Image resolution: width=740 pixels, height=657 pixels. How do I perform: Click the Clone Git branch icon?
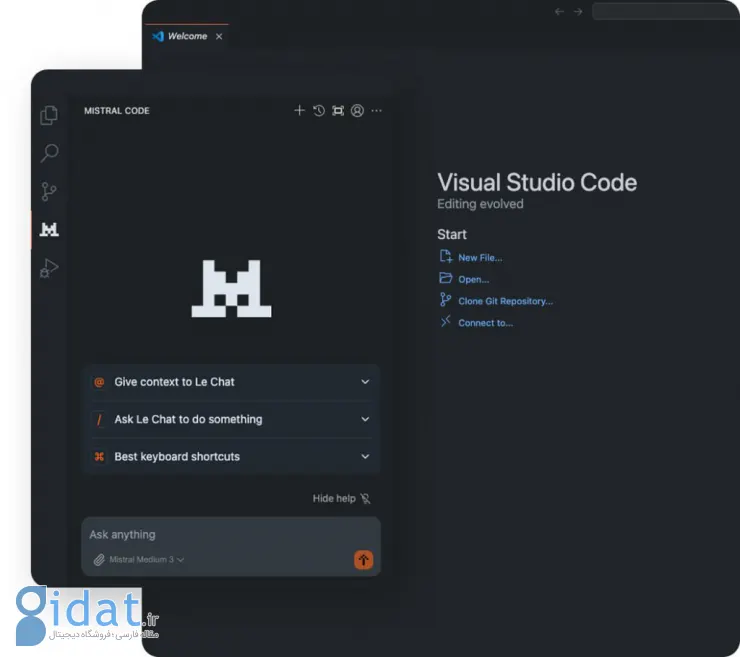coord(445,300)
